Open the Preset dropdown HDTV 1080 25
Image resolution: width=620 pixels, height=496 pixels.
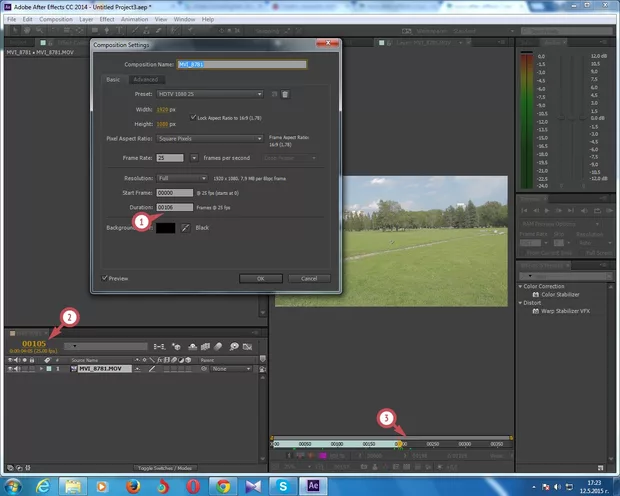point(210,94)
